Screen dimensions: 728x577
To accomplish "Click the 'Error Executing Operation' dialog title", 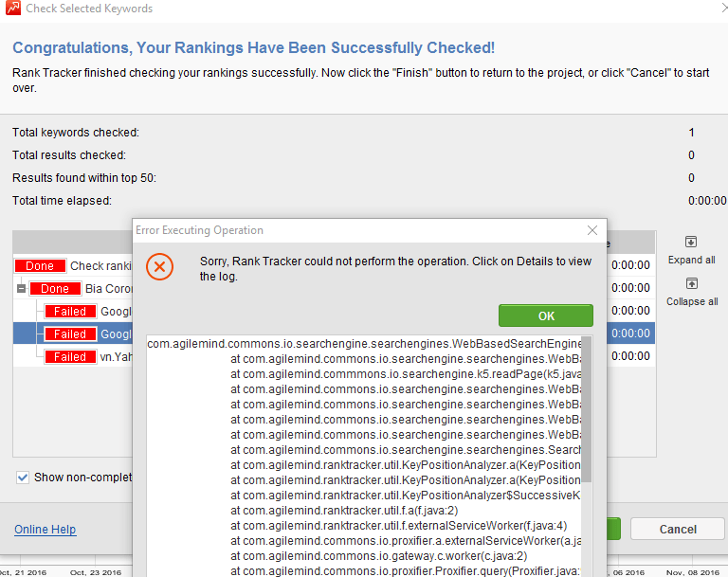I will [199, 230].
